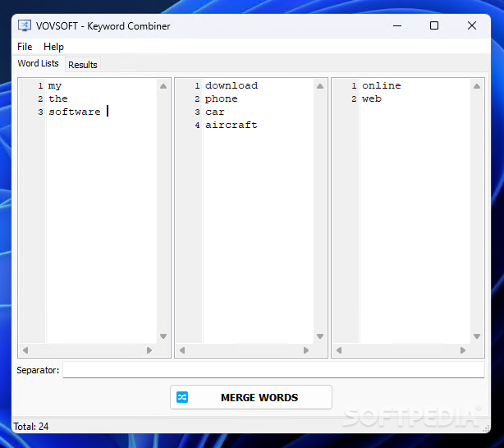Click the word "the" in first list
Viewport: 504px width, 448px height.
(58, 98)
